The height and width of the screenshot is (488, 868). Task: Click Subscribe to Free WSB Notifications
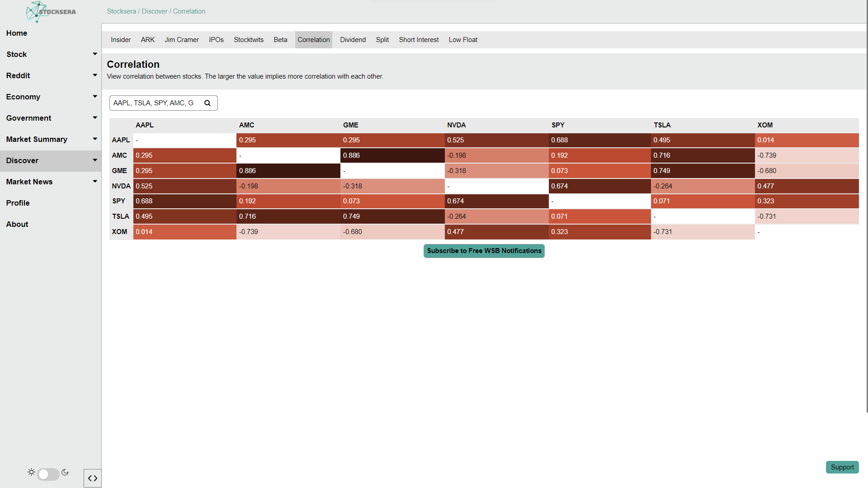[x=484, y=251]
